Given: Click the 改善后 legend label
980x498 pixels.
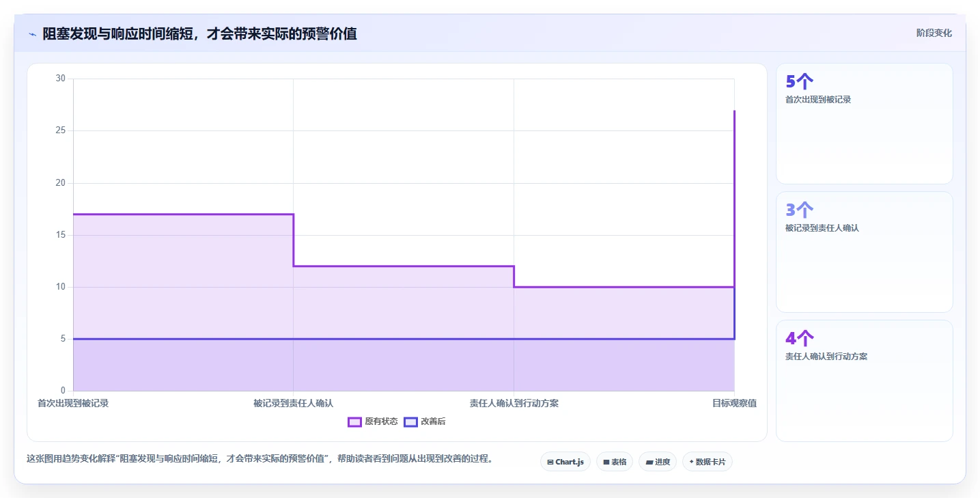Looking at the screenshot, I should [x=433, y=422].
